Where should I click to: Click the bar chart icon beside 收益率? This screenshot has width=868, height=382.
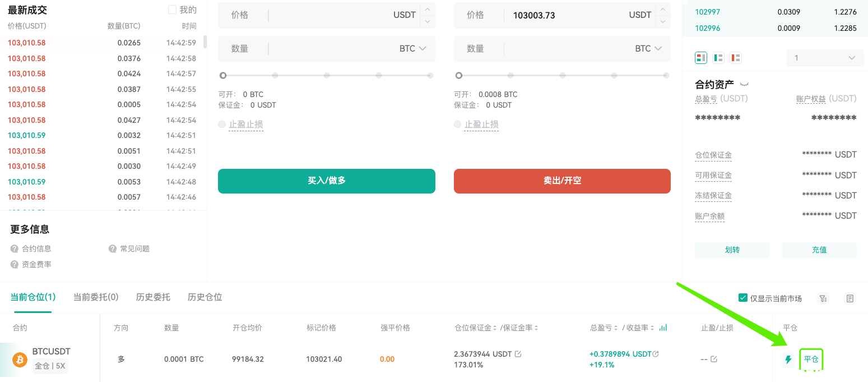(663, 328)
